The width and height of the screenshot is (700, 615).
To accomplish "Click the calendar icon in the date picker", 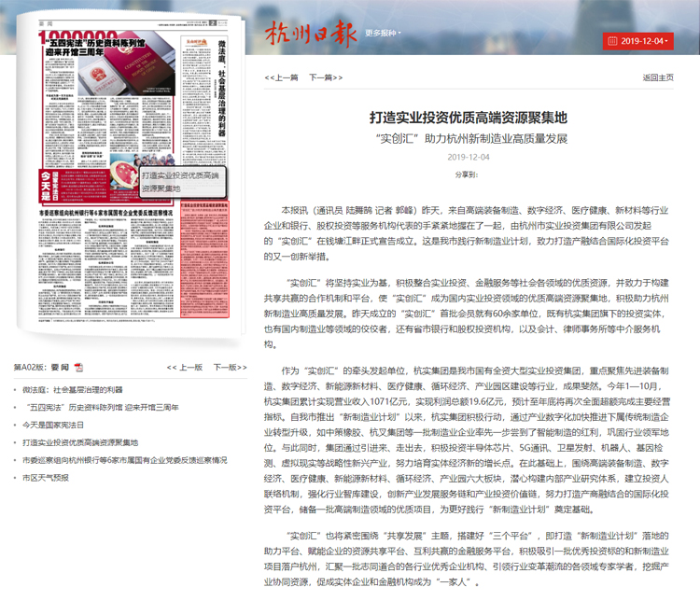I will tap(612, 41).
